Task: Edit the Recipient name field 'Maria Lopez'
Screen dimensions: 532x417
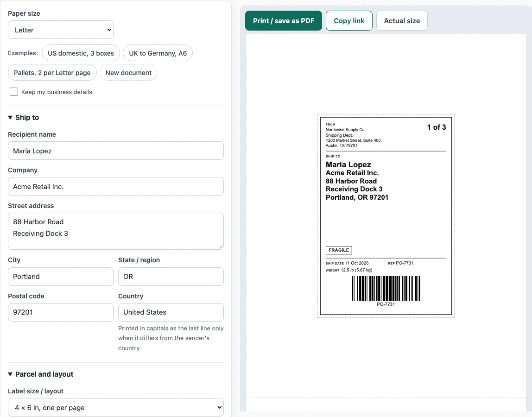Action: click(116, 151)
